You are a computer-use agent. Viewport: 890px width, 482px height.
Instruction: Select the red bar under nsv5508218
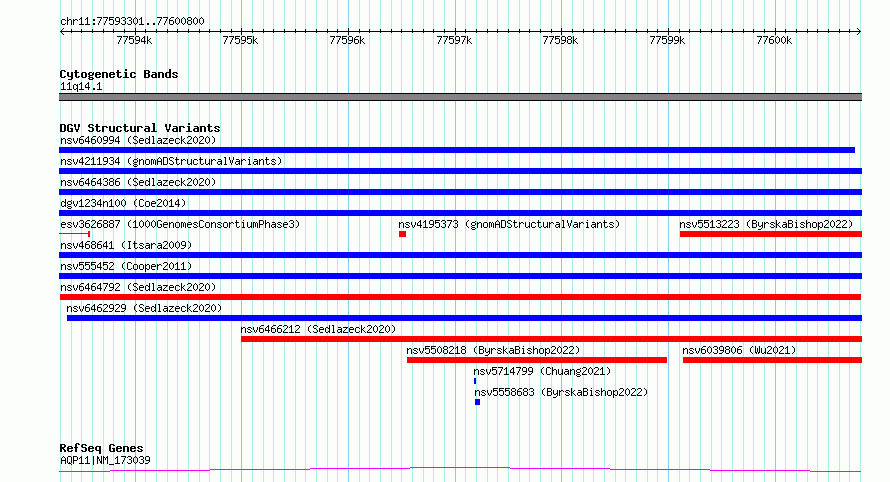[537, 360]
